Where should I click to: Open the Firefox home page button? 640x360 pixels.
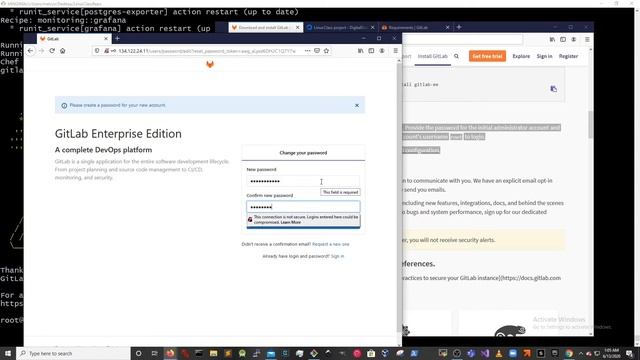tap(62, 51)
